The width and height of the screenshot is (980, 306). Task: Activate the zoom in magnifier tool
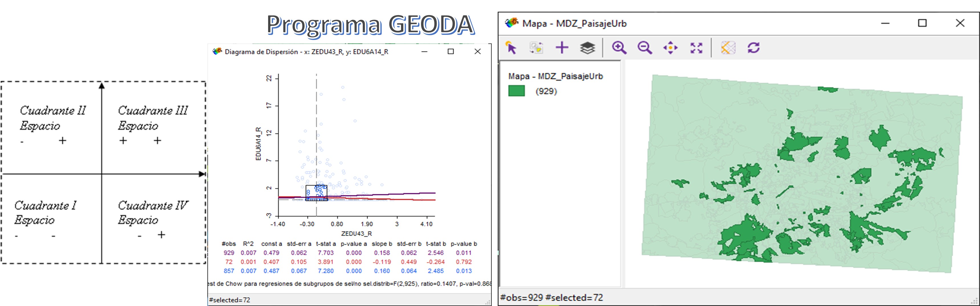pyautogui.click(x=619, y=48)
